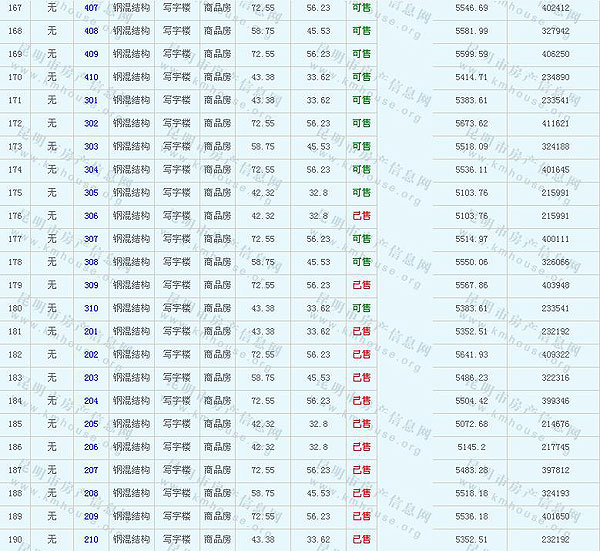Open details for room 410
Screen dimensions: 600x551
pyautogui.click(x=91, y=77)
